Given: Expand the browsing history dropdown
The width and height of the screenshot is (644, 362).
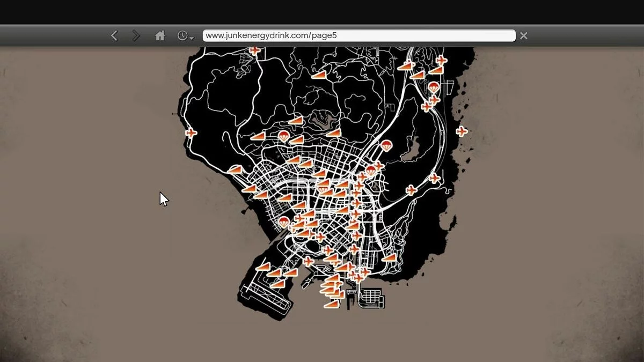Looking at the screenshot, I should [x=186, y=36].
